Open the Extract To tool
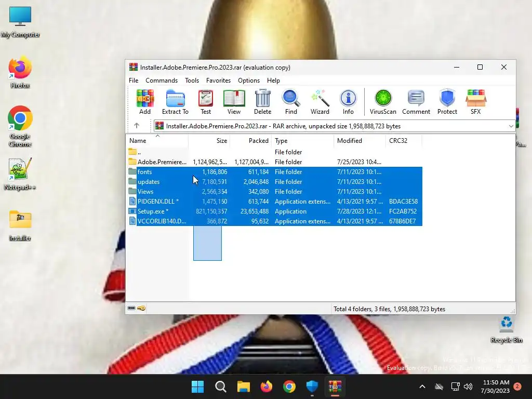This screenshot has width=532, height=399. point(175,102)
